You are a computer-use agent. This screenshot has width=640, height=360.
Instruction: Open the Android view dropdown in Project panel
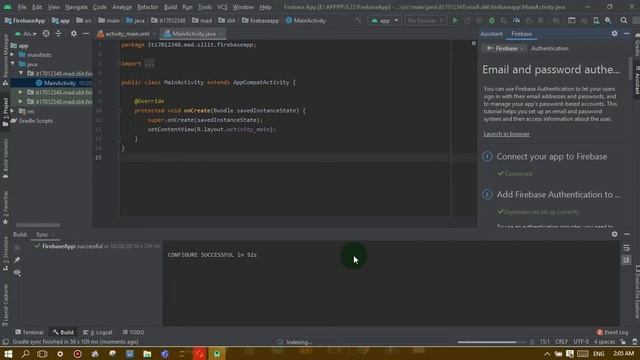26,34
